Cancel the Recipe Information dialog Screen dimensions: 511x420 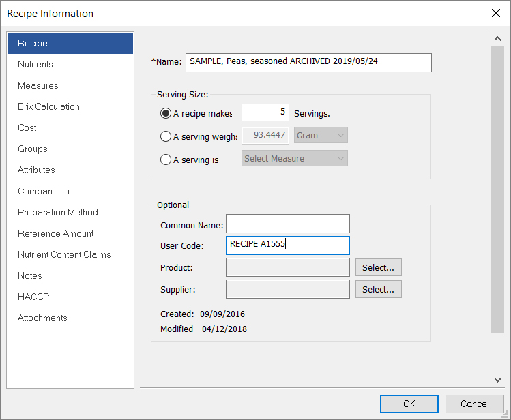tap(474, 404)
